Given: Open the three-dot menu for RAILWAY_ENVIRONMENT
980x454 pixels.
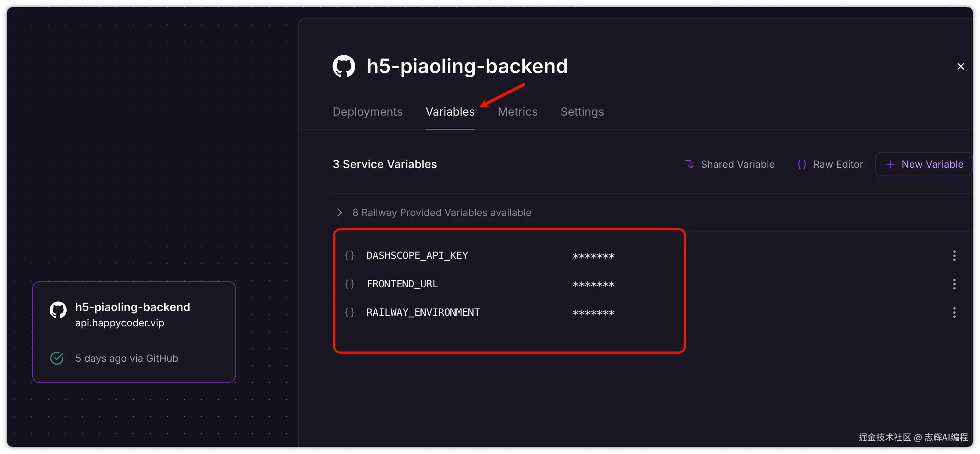Looking at the screenshot, I should (x=954, y=312).
